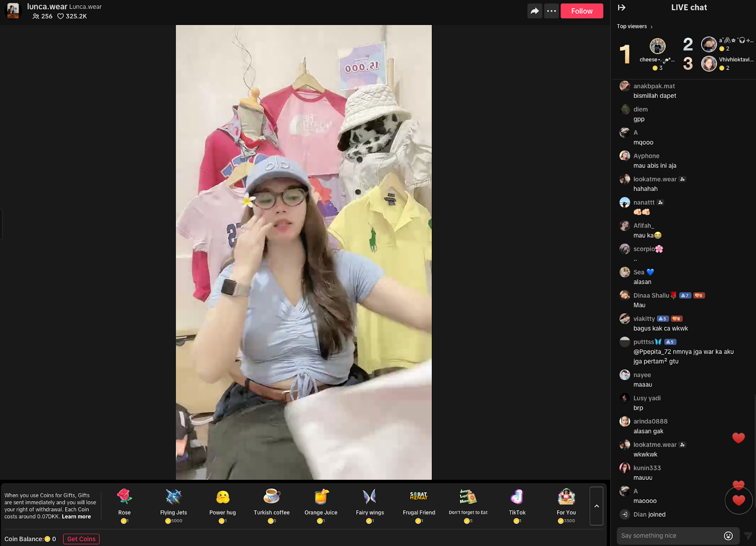Expand the Top viewers list

tap(635, 26)
